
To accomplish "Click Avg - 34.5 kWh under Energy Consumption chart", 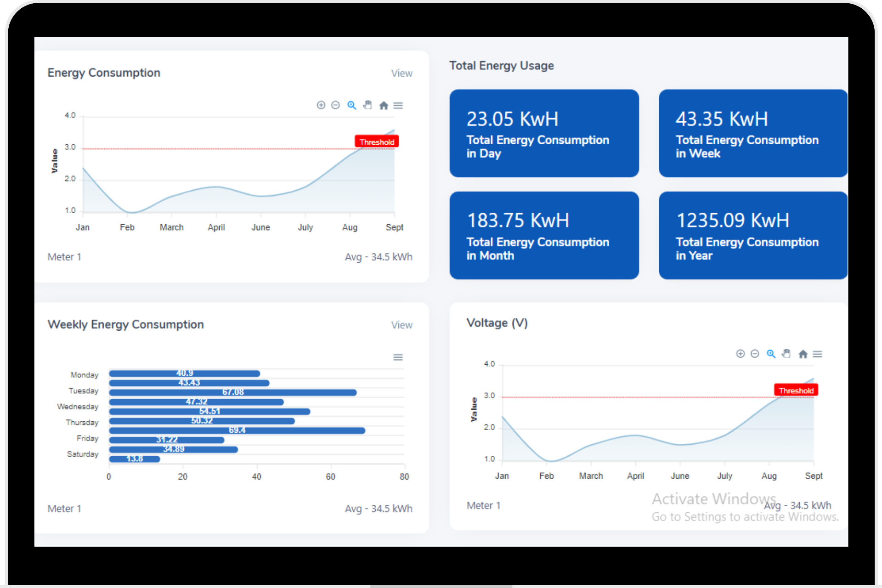I will pyautogui.click(x=379, y=257).
